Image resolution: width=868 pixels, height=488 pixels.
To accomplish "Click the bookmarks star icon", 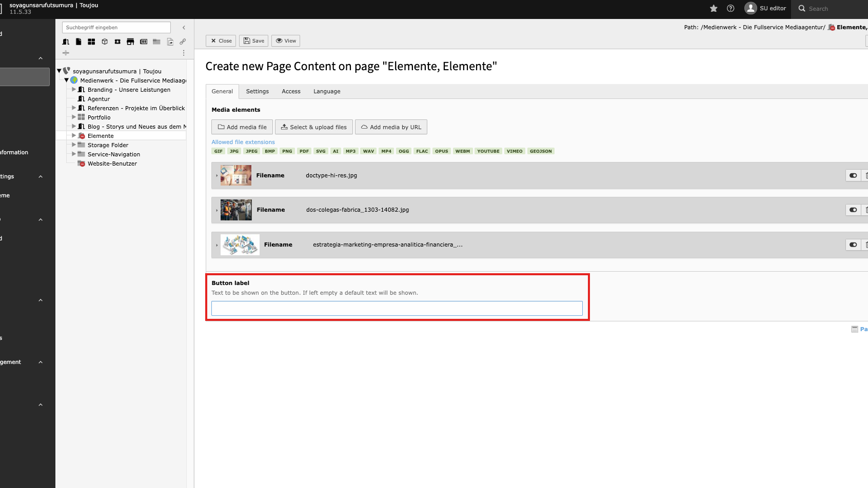I will 713,8.
